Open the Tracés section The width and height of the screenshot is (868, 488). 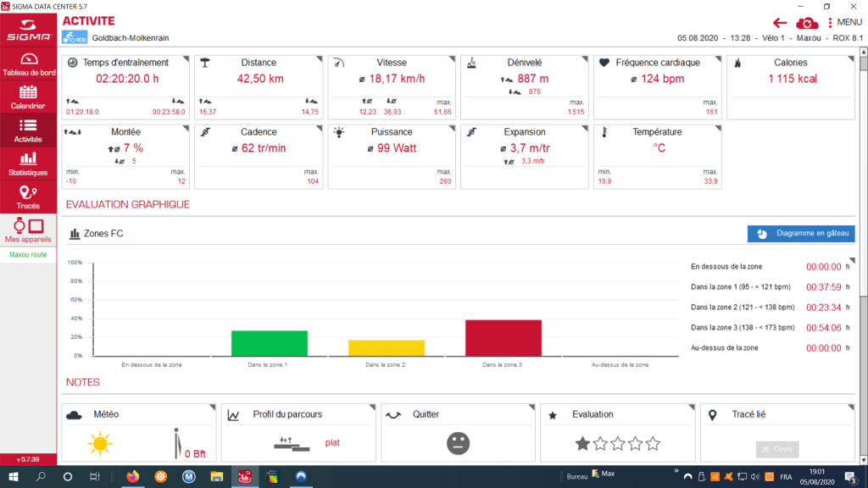(x=28, y=197)
